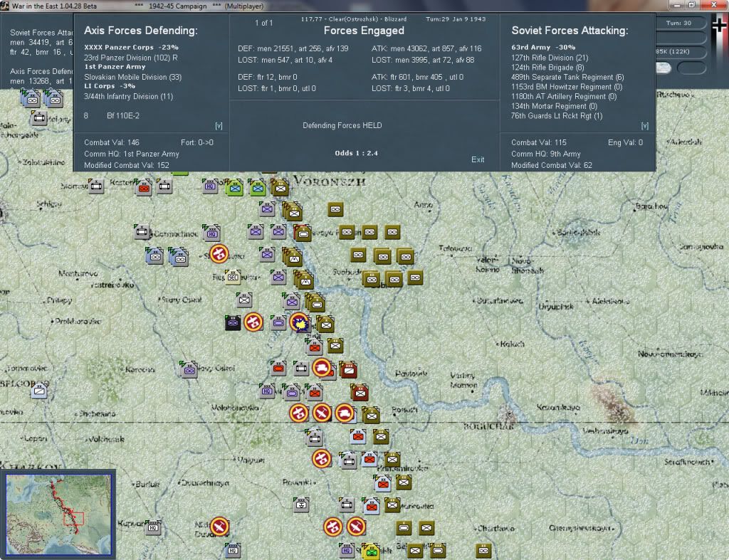Image resolution: width=729 pixels, height=560 pixels.
Task: Select 'Slovakian Mobile Division (33)' entry
Action: point(132,77)
